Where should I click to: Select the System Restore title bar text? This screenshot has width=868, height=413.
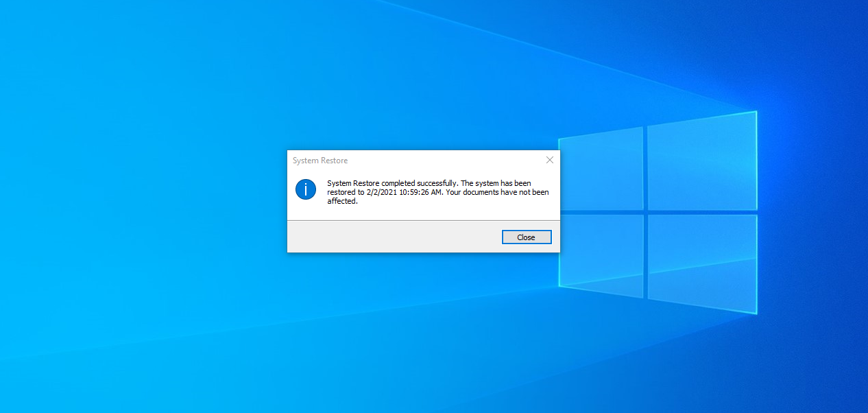pyautogui.click(x=320, y=161)
